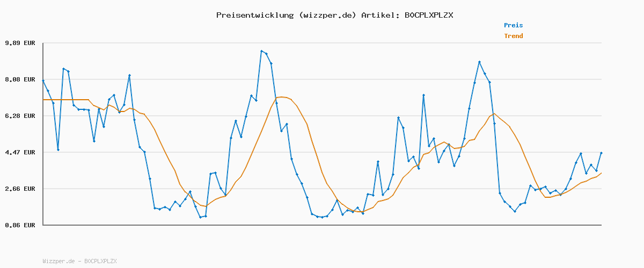Click the flat starting segment of the trend line
Viewport: 644px width, 268px height.
point(65,100)
